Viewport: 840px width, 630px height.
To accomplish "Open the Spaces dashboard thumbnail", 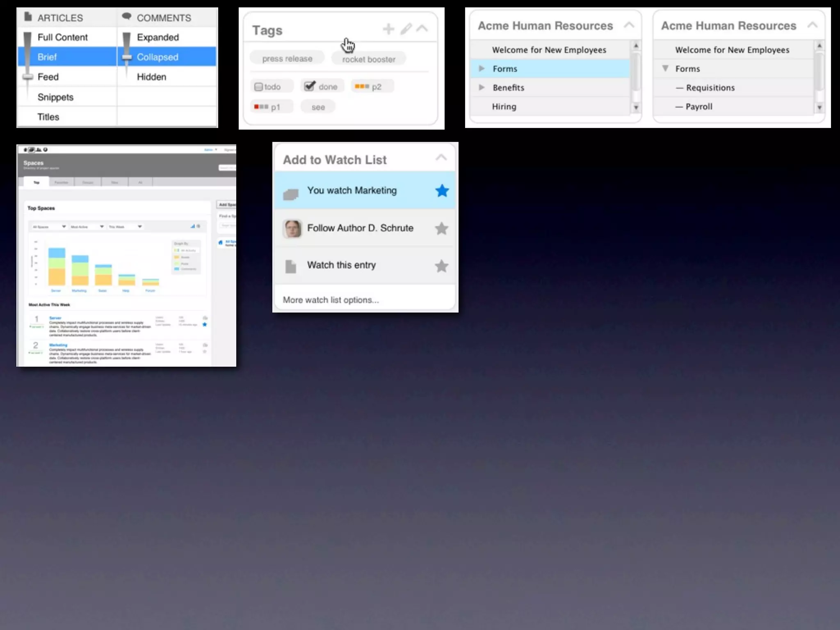I will point(126,256).
